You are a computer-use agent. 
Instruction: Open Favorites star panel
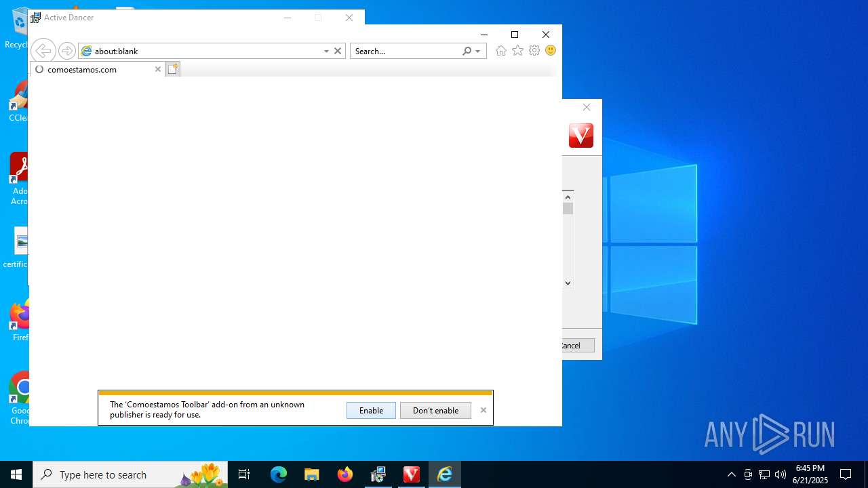(518, 51)
